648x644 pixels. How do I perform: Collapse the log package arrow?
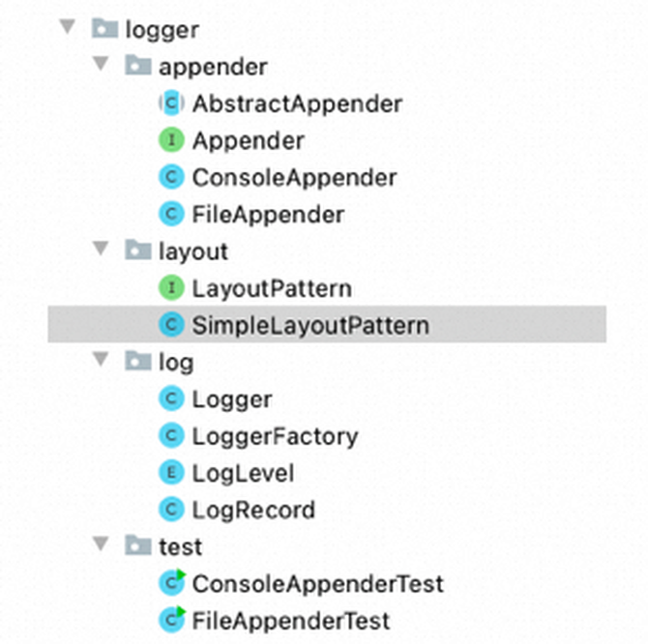click(x=101, y=360)
